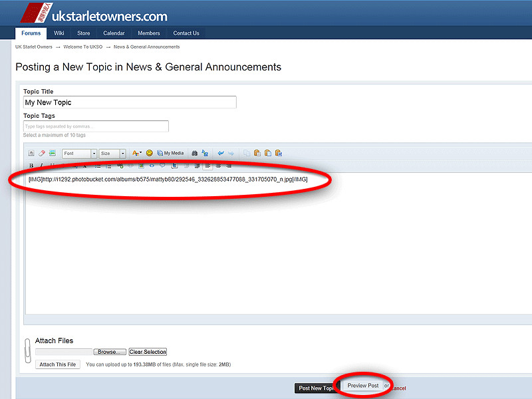Image resolution: width=532 pixels, height=399 pixels.
Task: Open the Forums tab
Action: 31,33
